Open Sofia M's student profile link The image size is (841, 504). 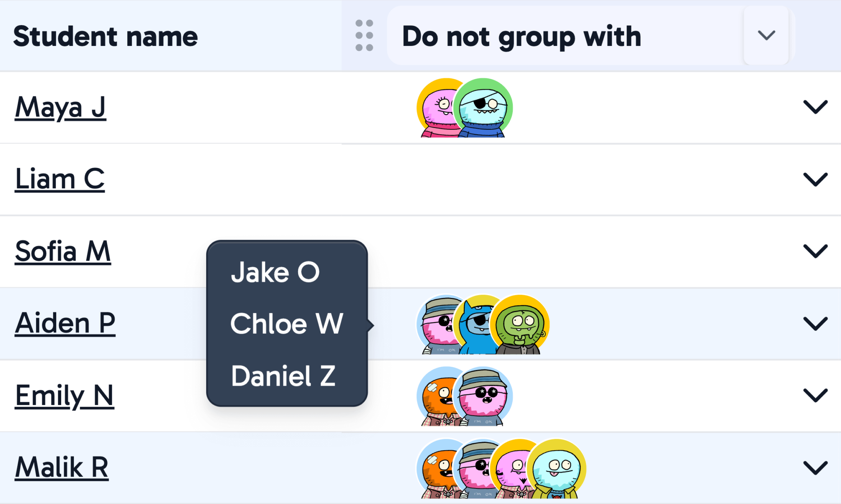[63, 252]
